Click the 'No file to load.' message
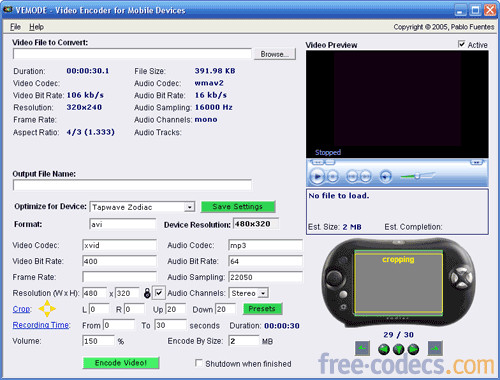Image resolution: width=500 pixels, height=380 pixels. coord(339,196)
